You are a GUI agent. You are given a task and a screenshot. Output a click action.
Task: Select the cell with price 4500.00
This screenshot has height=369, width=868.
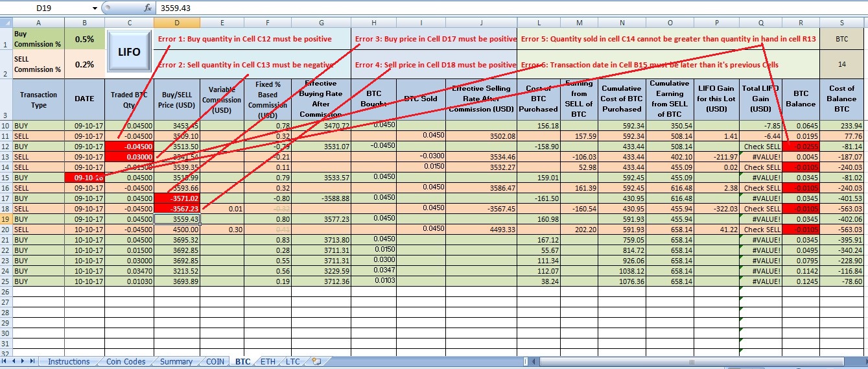(x=177, y=230)
